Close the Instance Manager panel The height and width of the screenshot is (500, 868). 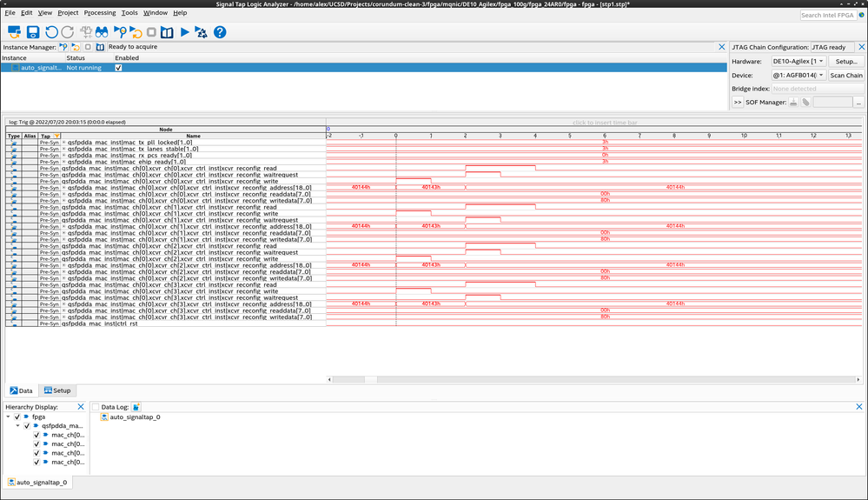click(722, 47)
